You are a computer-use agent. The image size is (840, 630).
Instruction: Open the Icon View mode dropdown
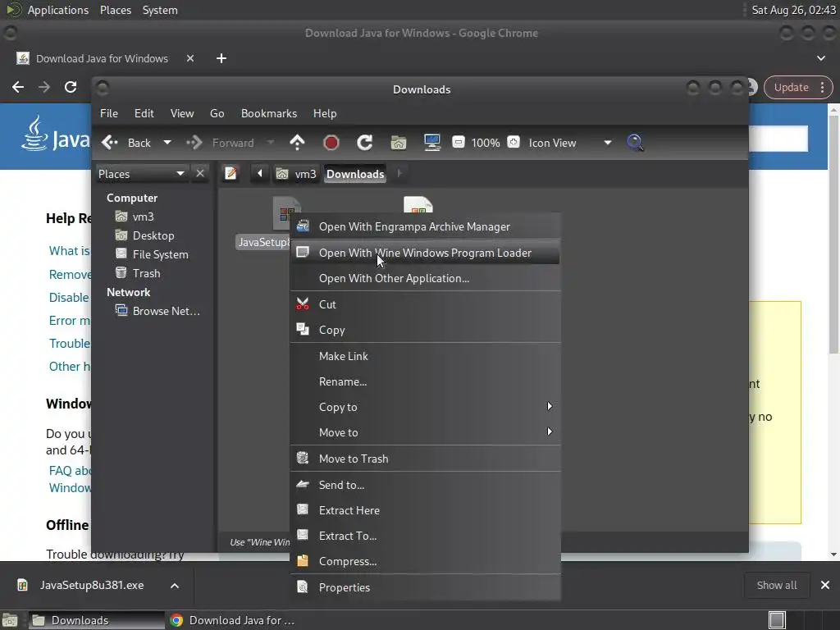[x=569, y=143]
